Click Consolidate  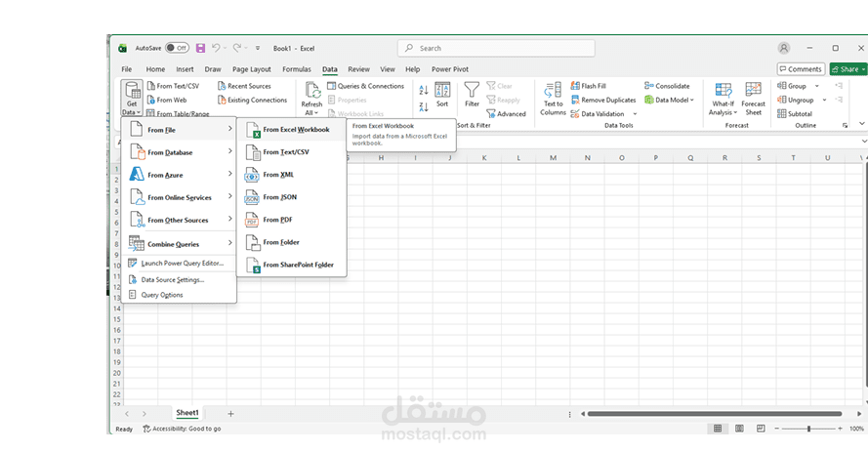(x=667, y=86)
